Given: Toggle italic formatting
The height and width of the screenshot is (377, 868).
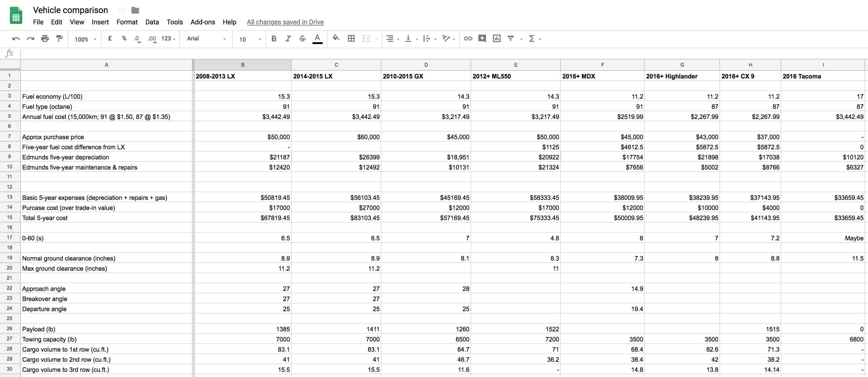Looking at the screenshot, I should 288,39.
